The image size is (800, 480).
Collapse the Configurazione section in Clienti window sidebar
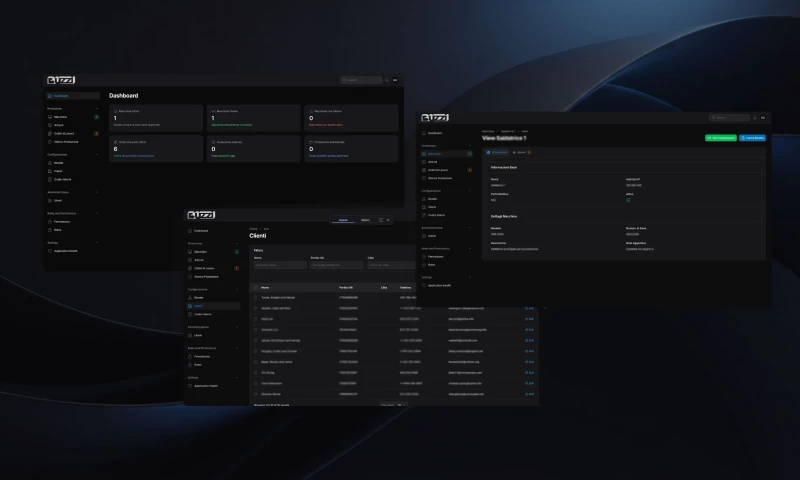(237, 289)
